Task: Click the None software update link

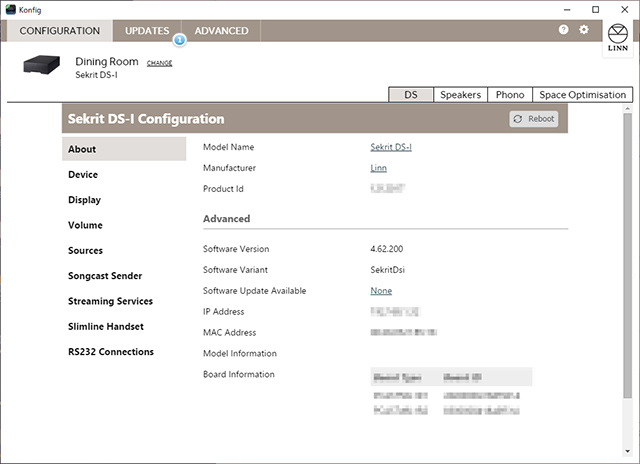Action: 381,291
